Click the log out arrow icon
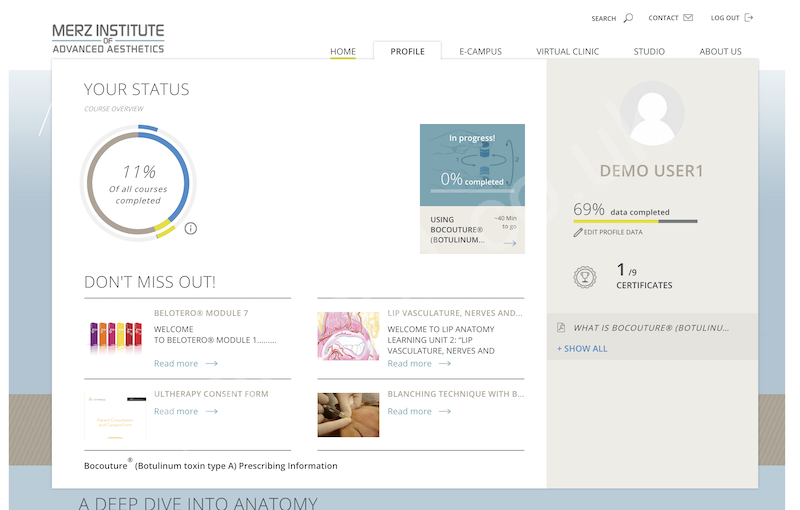 (748, 18)
